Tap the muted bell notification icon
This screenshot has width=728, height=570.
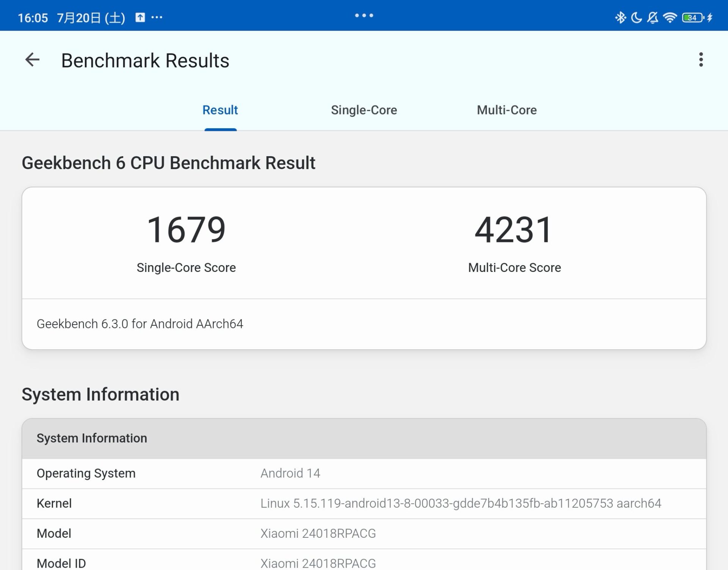(653, 17)
